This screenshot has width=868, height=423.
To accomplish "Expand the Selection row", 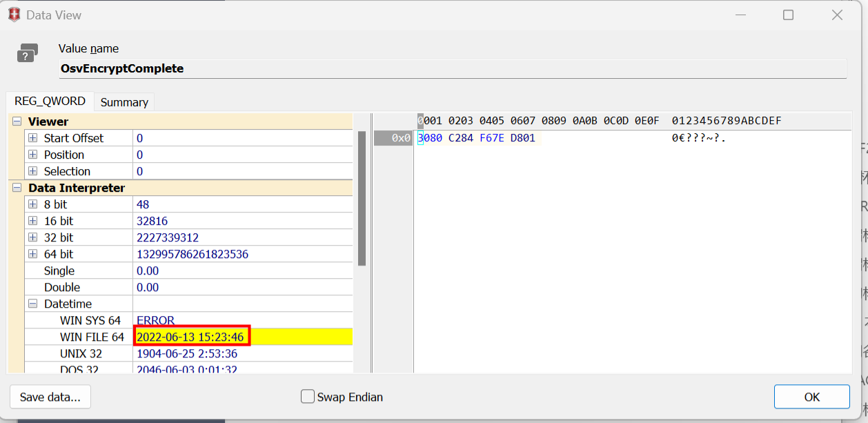I will [x=32, y=171].
